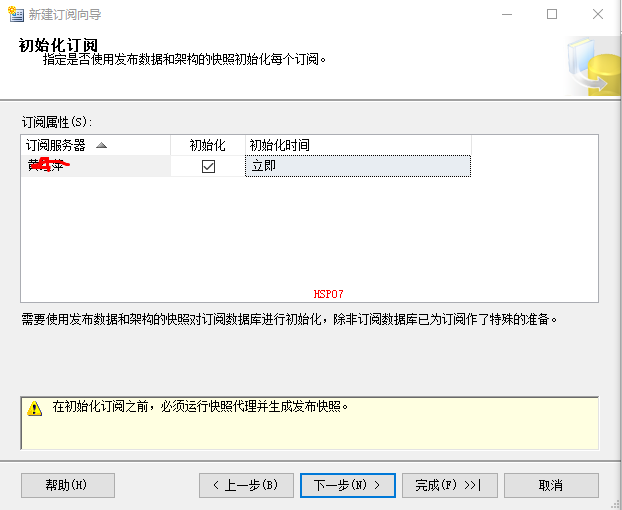Screen dimensions: 622x510
Task: Click the 初始化时间 column header
Action: tap(358, 145)
